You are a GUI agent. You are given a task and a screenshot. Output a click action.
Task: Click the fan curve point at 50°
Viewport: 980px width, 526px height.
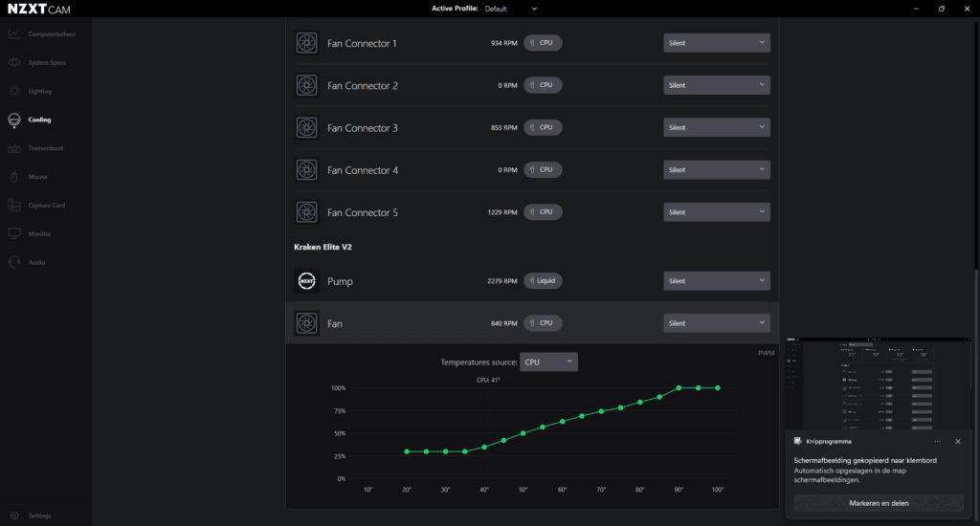[523, 433]
